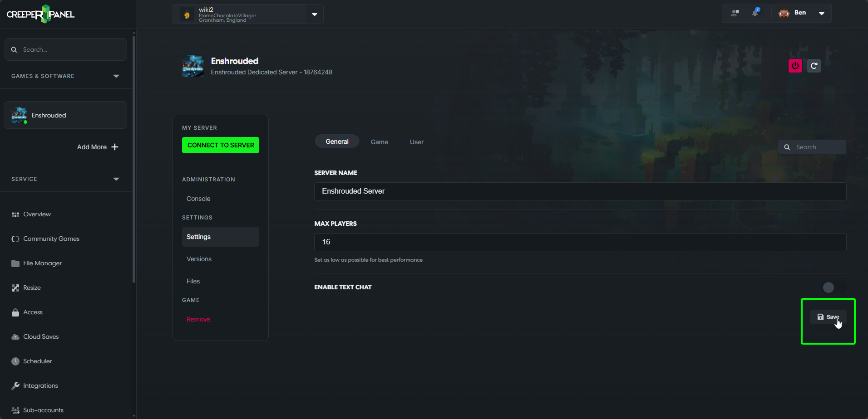Click the wiki2 server avatar icon

click(x=187, y=15)
